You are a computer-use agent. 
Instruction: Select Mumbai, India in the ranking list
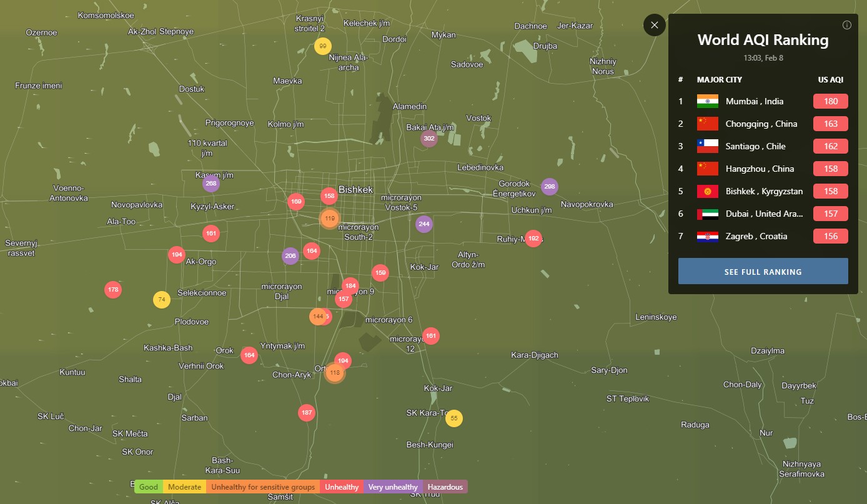click(x=754, y=101)
